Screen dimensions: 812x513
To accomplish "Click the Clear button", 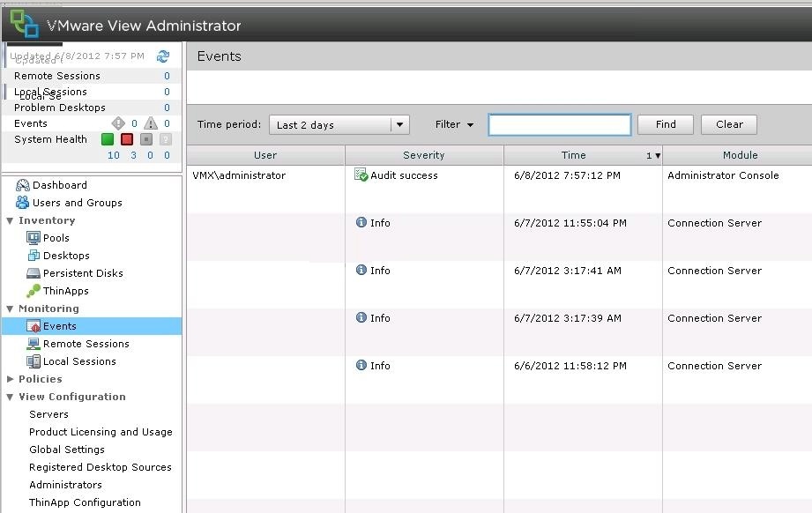I will [729, 124].
